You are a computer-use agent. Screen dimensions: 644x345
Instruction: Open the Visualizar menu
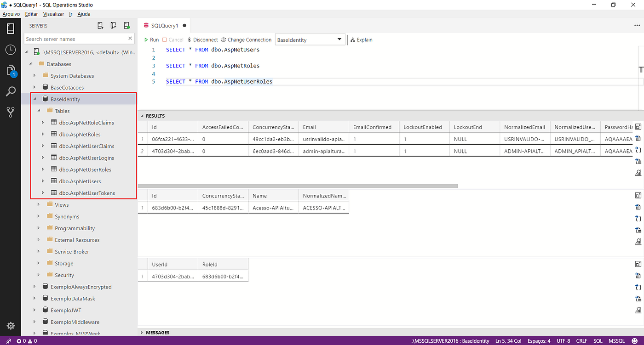tap(53, 14)
